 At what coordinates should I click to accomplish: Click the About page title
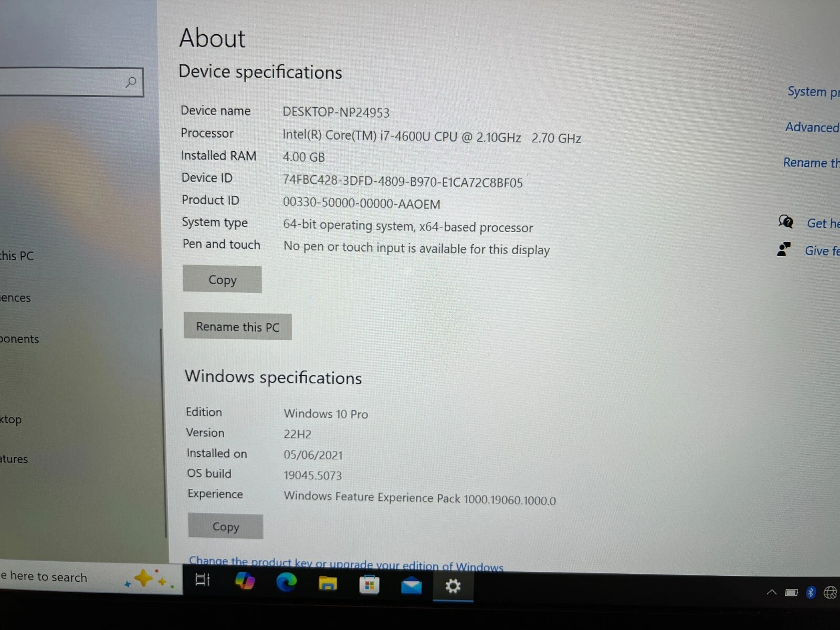coord(212,38)
